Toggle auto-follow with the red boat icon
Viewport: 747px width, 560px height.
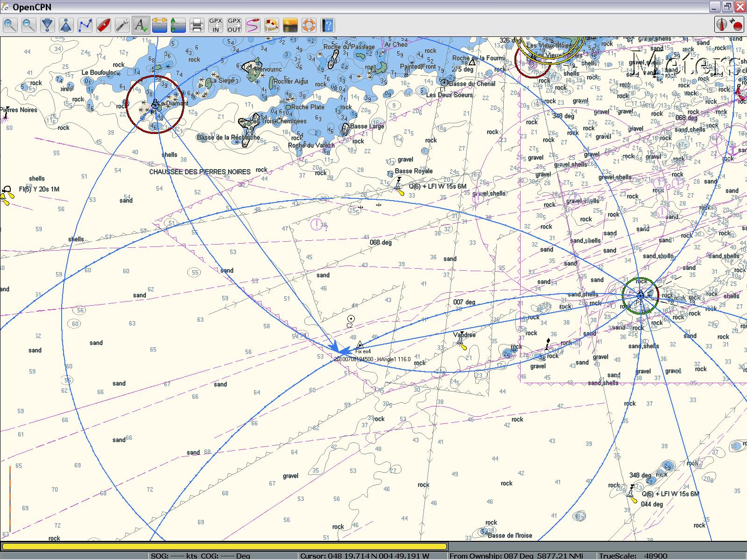pos(103,25)
